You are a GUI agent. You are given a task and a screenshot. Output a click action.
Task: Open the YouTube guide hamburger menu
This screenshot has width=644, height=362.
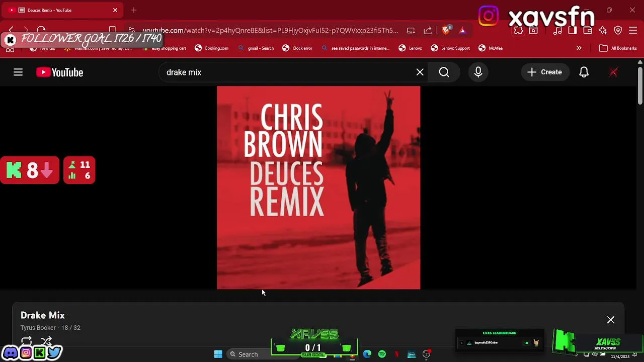point(18,72)
